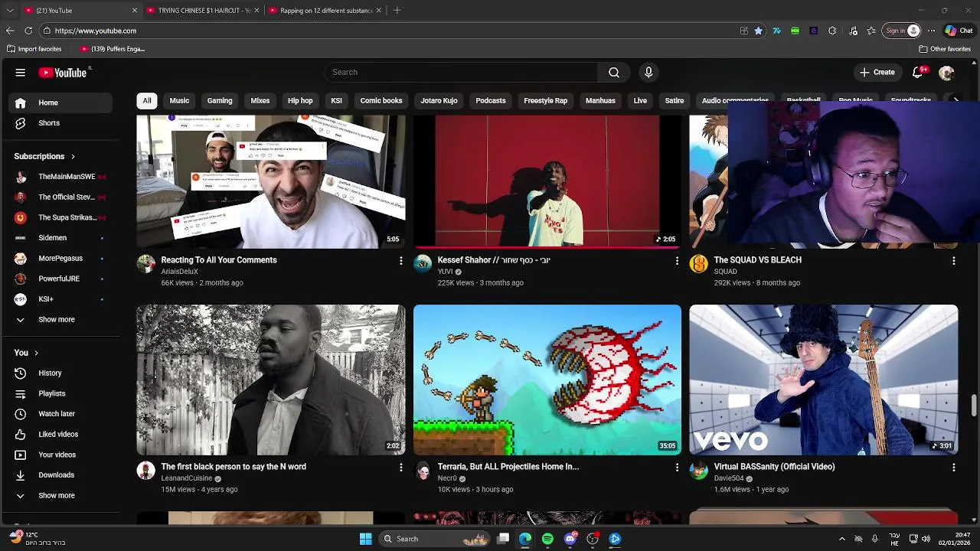
Task: Open options for Reacting To All Your Comments
Action: [400, 261]
